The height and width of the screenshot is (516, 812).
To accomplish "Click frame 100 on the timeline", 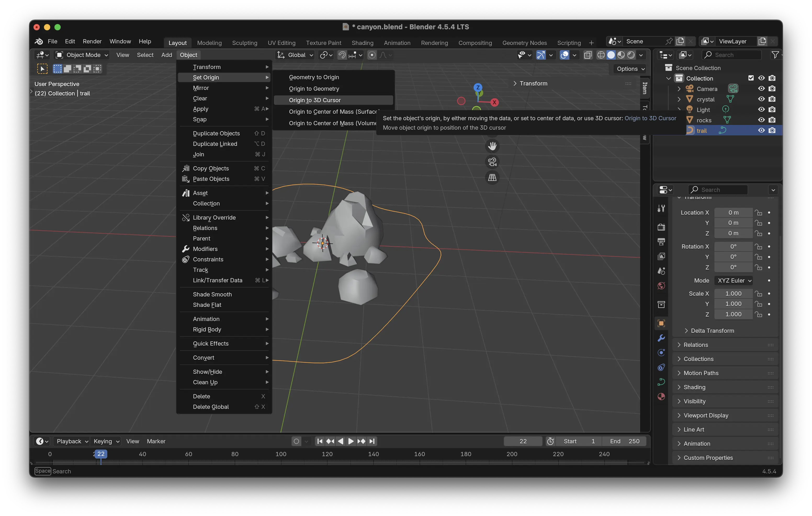I will click(x=281, y=454).
